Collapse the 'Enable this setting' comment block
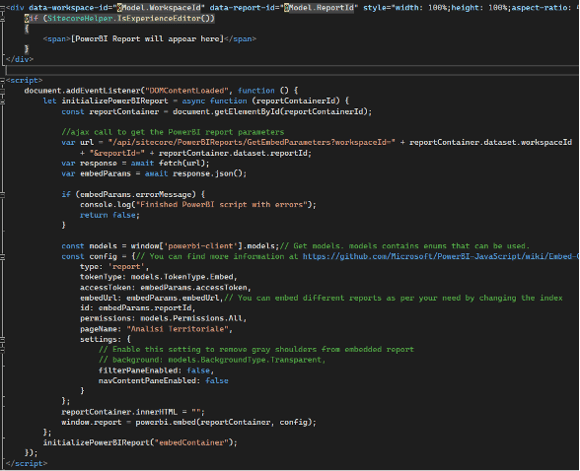The image size is (580, 471). tap(2, 349)
